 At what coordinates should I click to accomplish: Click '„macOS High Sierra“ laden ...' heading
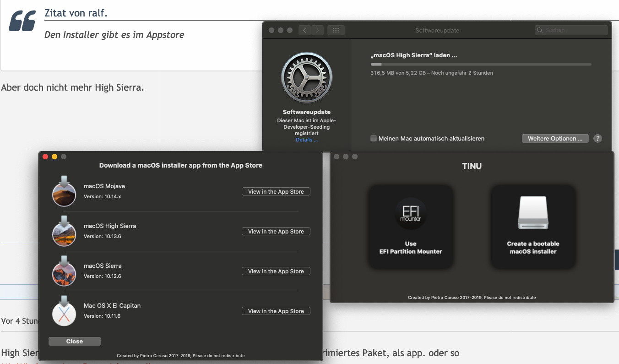point(414,55)
